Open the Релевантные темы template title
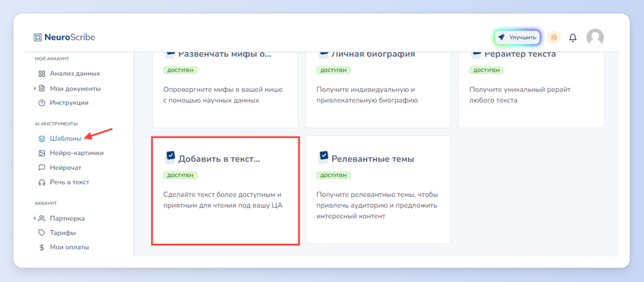Viewport: 644px width, 282px height. 373,159
